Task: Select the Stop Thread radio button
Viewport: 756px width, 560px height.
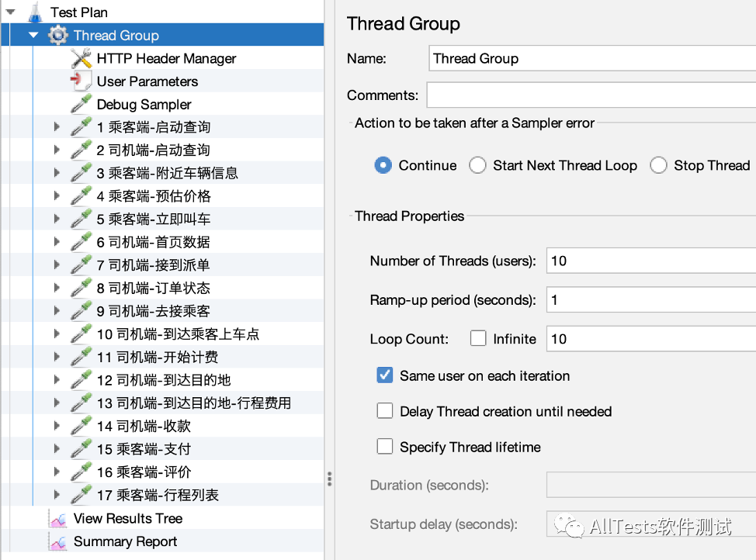Action: [658, 165]
